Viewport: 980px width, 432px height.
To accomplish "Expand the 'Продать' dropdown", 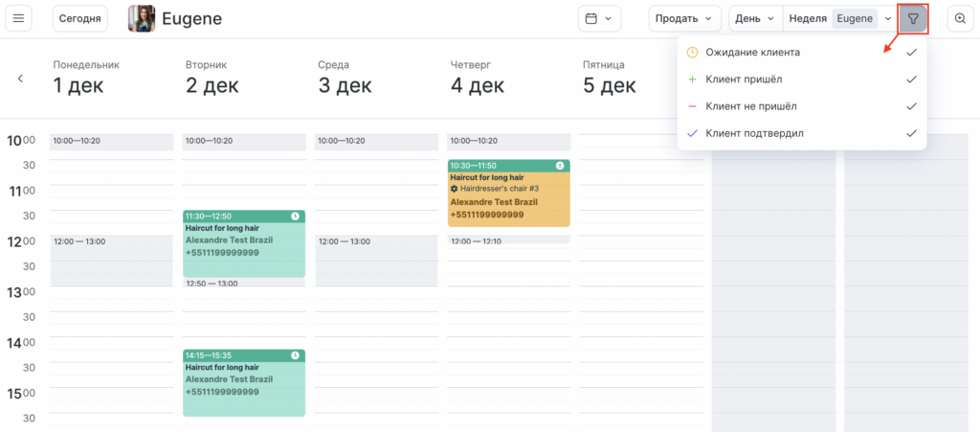I will pos(685,18).
